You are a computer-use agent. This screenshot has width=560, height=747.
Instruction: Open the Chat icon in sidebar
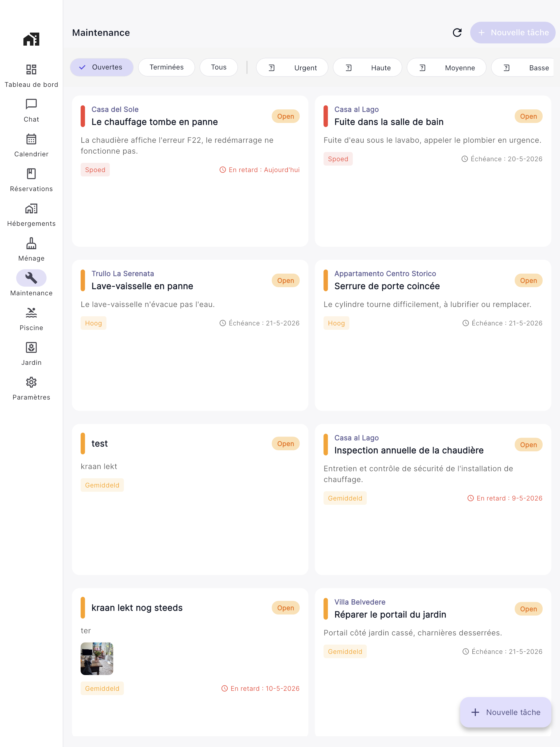point(31,104)
